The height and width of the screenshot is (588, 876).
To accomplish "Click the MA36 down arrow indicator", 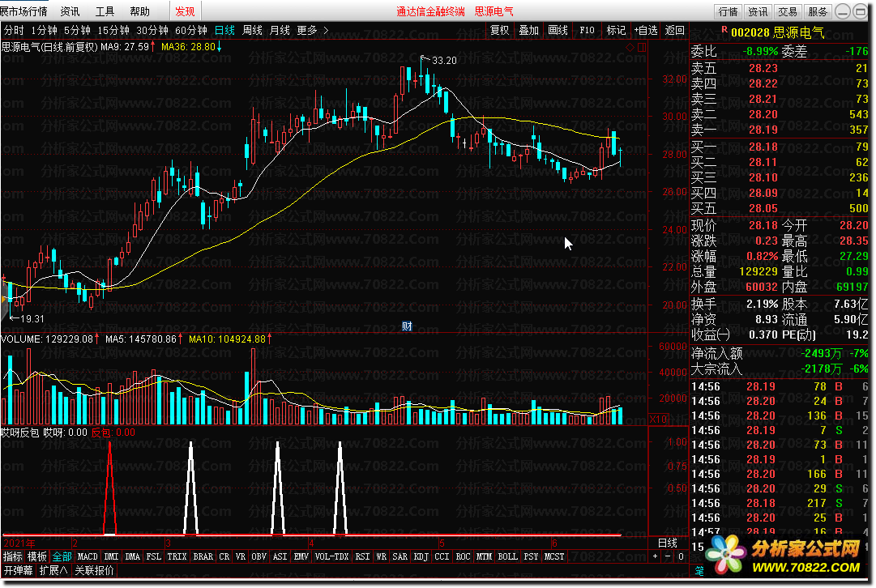I will coord(219,47).
